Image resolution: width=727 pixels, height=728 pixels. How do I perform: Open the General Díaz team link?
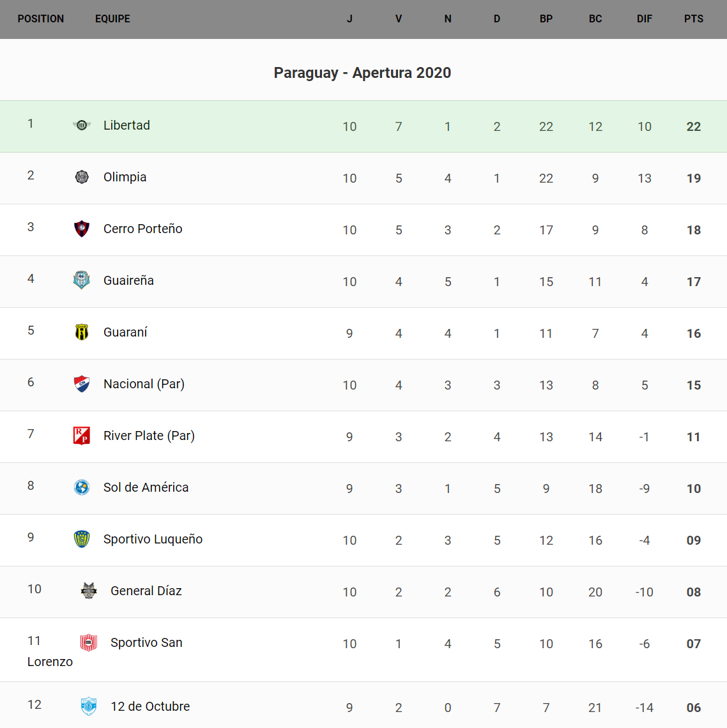pos(146,591)
